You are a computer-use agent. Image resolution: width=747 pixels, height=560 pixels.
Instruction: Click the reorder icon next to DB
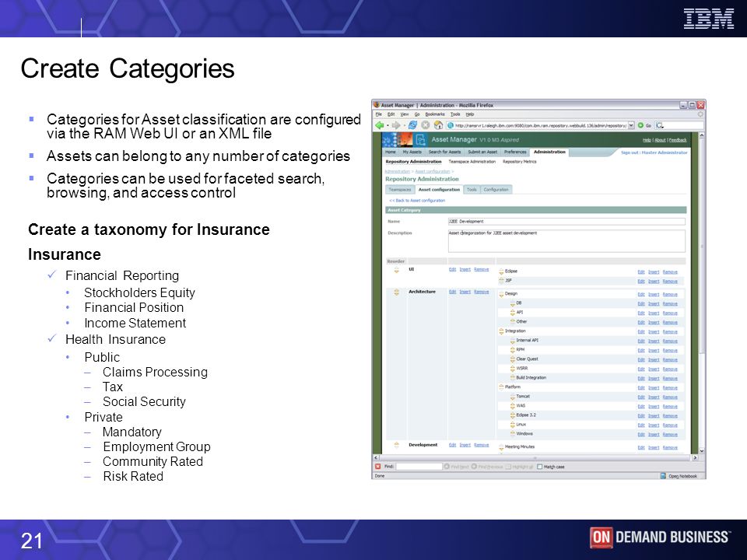pyautogui.click(x=513, y=303)
